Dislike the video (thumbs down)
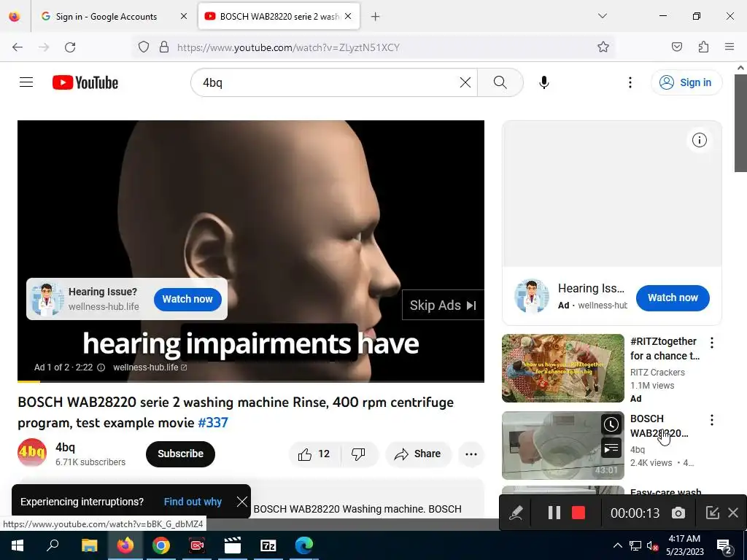Screen dimensions: 747x560 point(358,454)
